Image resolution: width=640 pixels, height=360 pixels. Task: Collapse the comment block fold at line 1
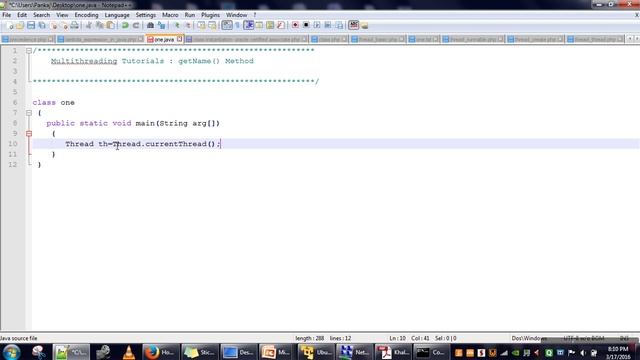click(29, 51)
